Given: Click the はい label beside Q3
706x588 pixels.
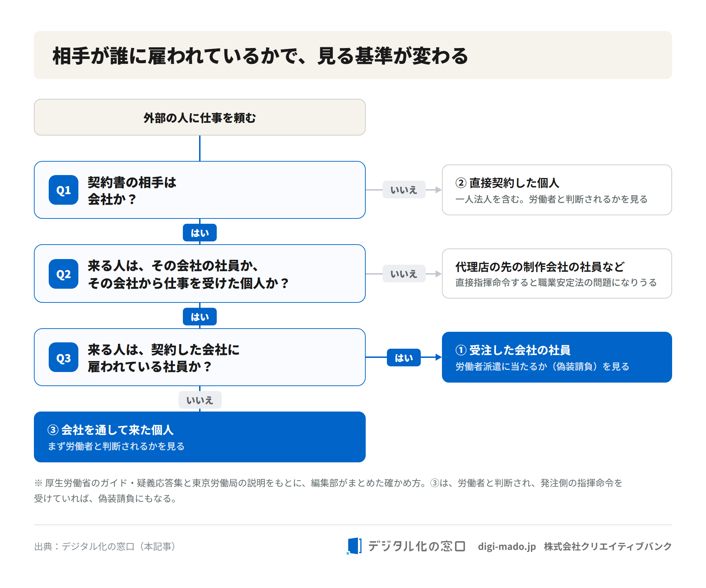Looking at the screenshot, I should pyautogui.click(x=404, y=358).
